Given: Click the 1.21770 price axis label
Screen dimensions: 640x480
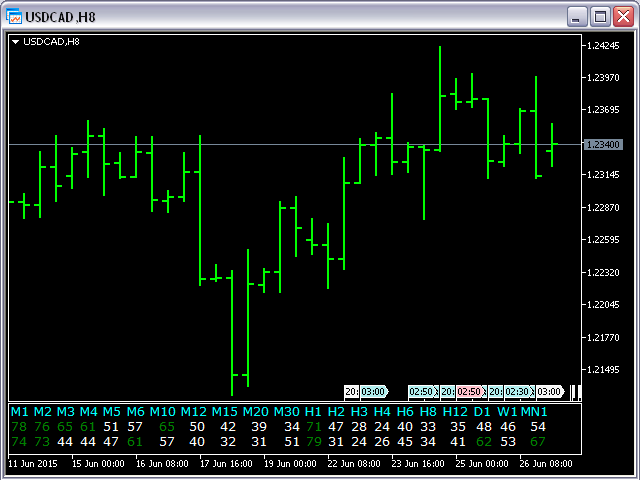Looking at the screenshot, I should tap(603, 338).
